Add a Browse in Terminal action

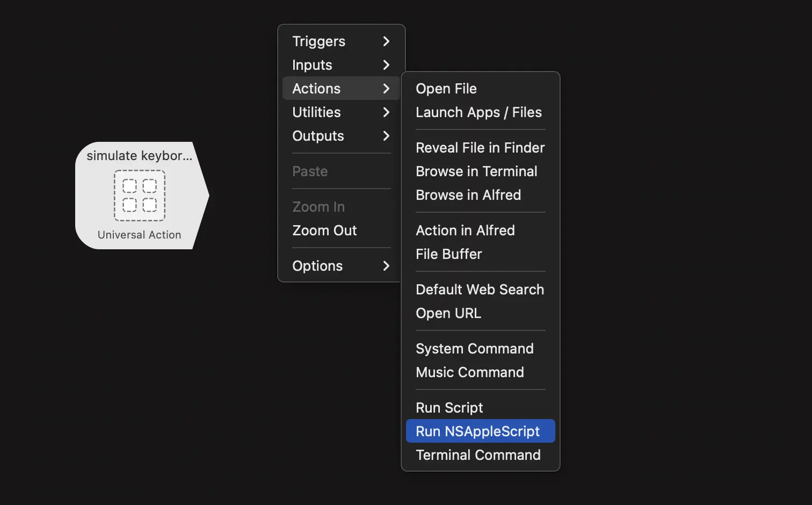481,171
